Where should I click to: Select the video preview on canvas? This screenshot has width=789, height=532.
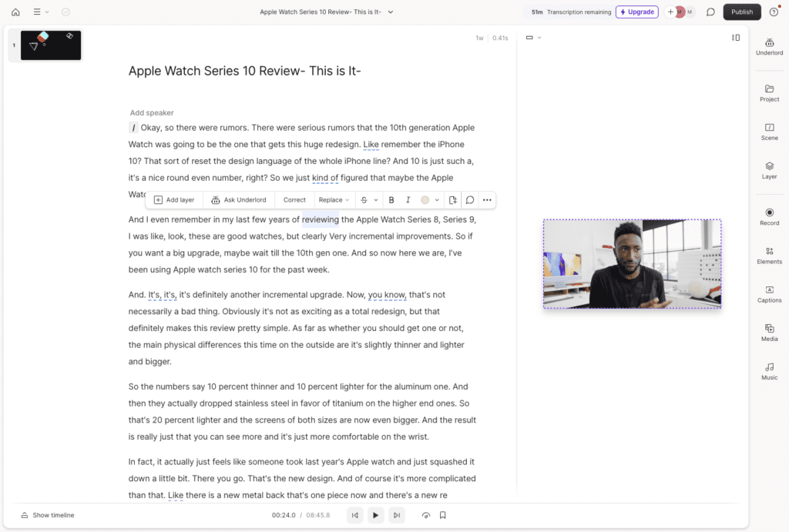[632, 264]
